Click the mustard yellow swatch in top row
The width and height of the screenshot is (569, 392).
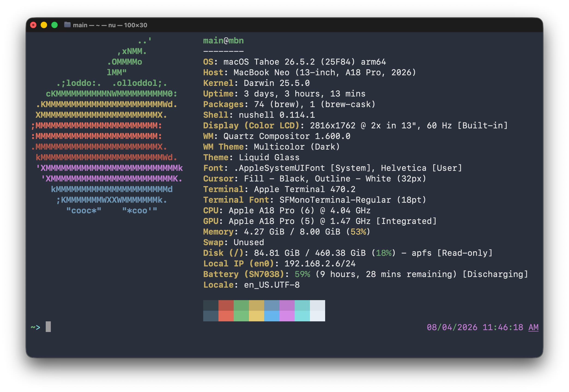tap(257, 305)
